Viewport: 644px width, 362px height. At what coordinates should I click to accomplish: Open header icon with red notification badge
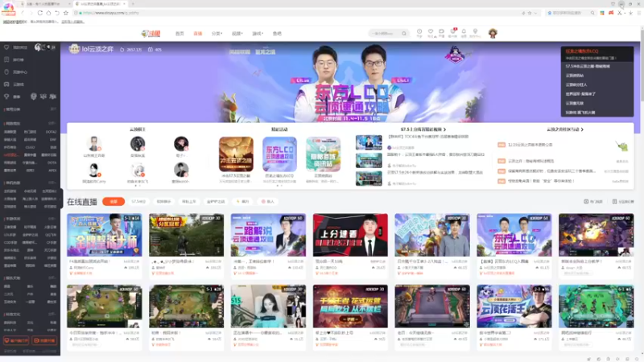(x=452, y=32)
